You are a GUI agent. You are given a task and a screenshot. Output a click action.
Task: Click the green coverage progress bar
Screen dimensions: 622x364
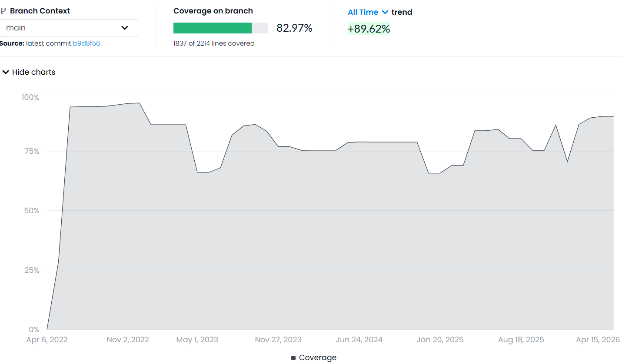[x=212, y=28]
